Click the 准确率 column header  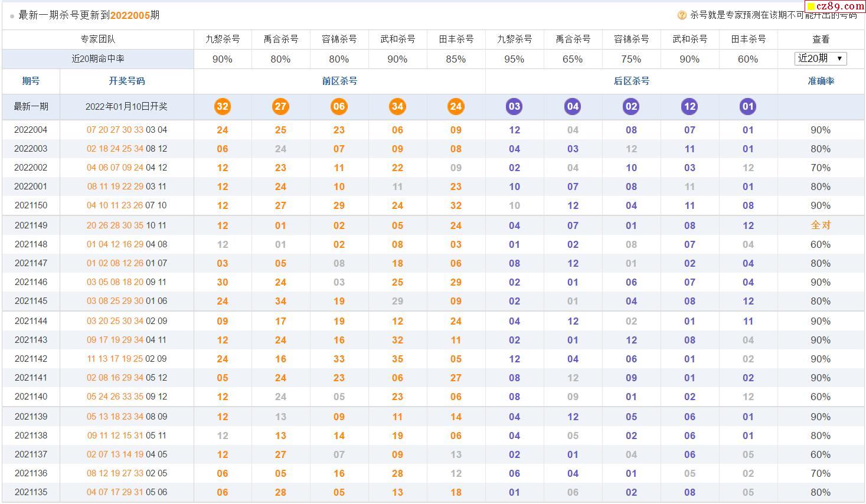[x=821, y=81]
